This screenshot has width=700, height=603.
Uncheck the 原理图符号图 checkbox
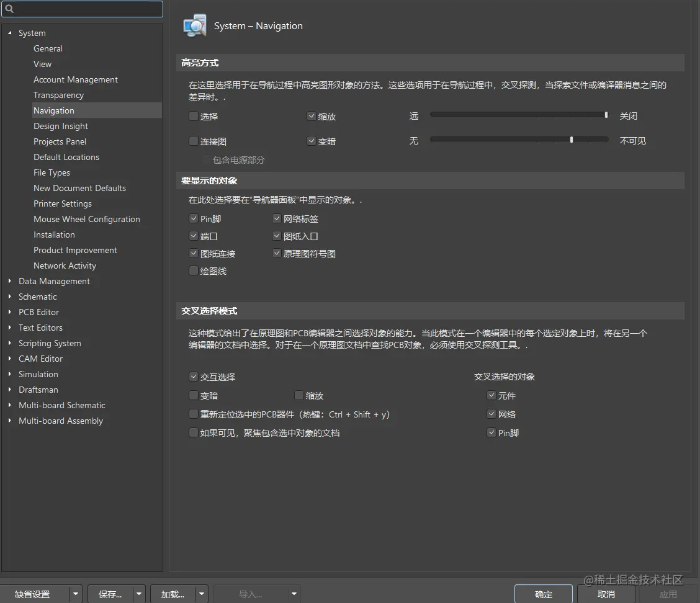[x=277, y=253]
